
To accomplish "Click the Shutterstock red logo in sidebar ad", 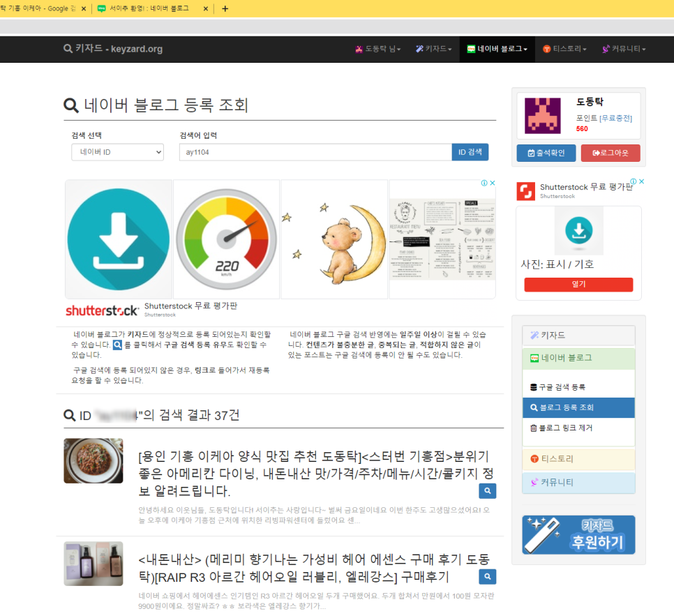I will point(525,191).
